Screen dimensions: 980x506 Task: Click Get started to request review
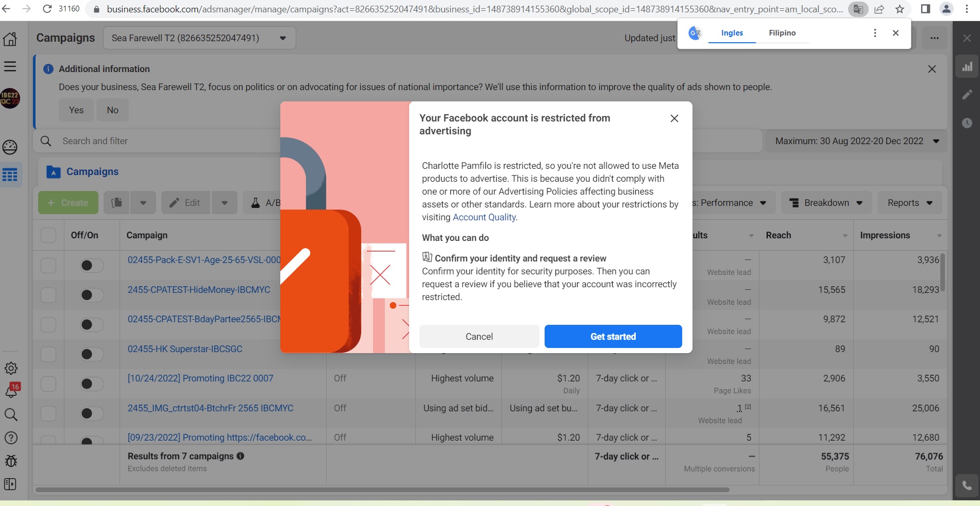pos(613,337)
